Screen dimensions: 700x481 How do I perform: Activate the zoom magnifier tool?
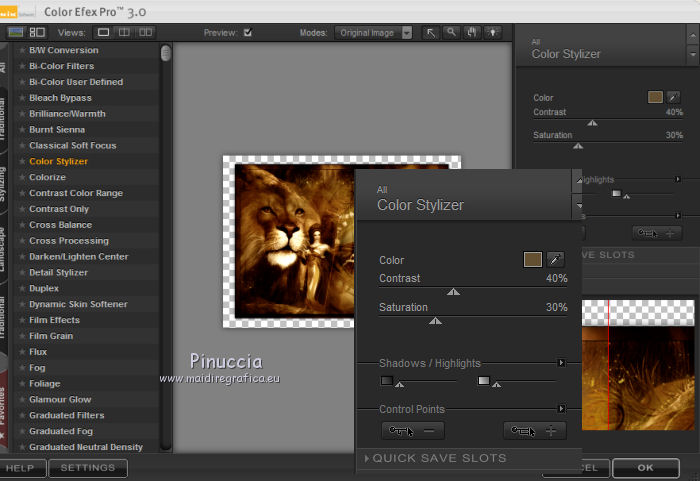(x=452, y=32)
